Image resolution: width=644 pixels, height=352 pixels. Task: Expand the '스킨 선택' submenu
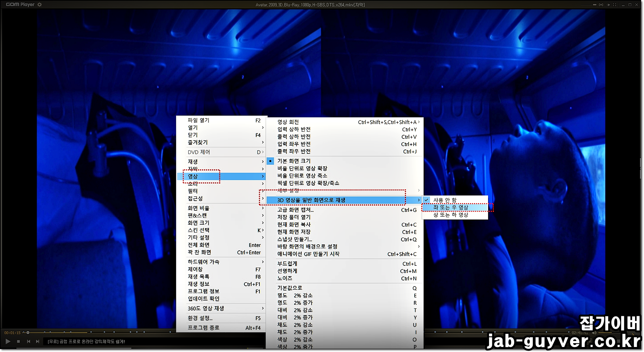coord(221,230)
